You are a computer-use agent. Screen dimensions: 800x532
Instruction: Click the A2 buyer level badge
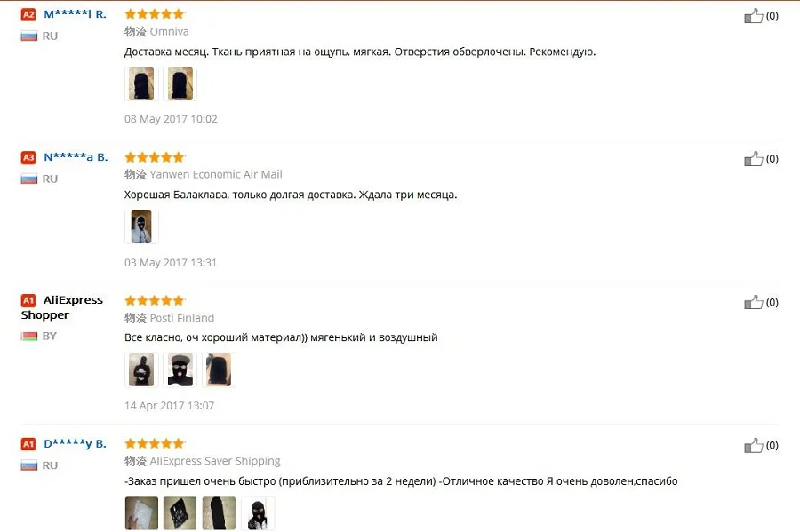click(x=28, y=14)
